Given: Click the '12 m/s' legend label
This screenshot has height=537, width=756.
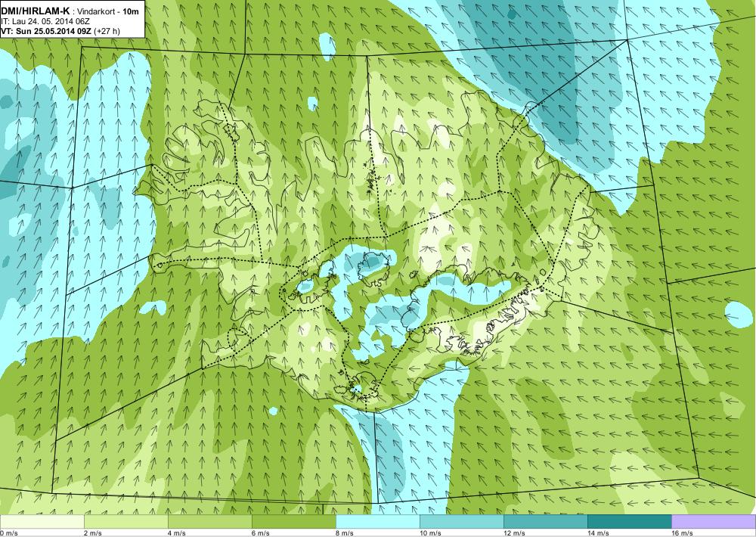Looking at the screenshot, I should pyautogui.click(x=514, y=533).
